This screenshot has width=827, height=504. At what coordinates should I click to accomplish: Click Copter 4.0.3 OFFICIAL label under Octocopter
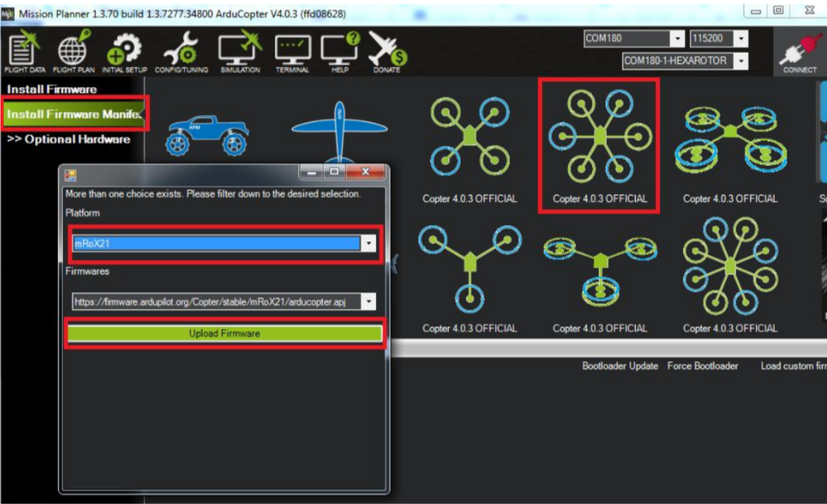pyautogui.click(x=730, y=328)
